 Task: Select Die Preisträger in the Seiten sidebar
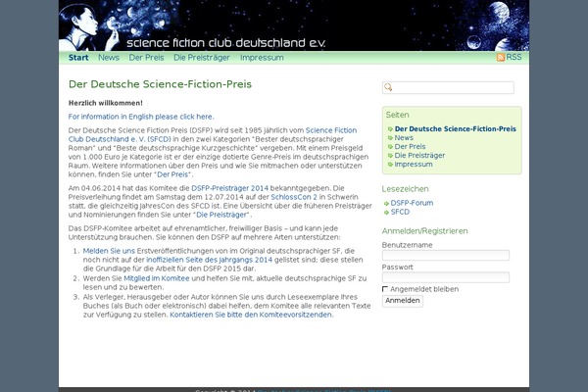coord(419,155)
